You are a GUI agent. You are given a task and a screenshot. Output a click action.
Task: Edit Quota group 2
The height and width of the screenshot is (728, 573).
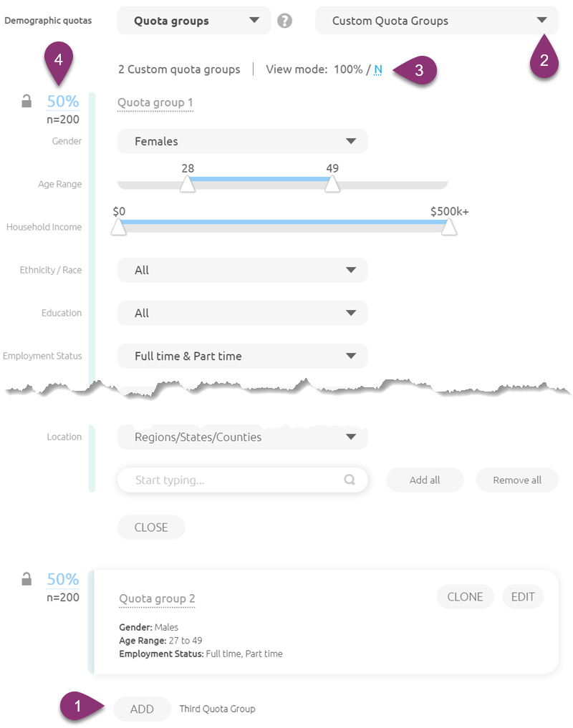pyautogui.click(x=523, y=597)
